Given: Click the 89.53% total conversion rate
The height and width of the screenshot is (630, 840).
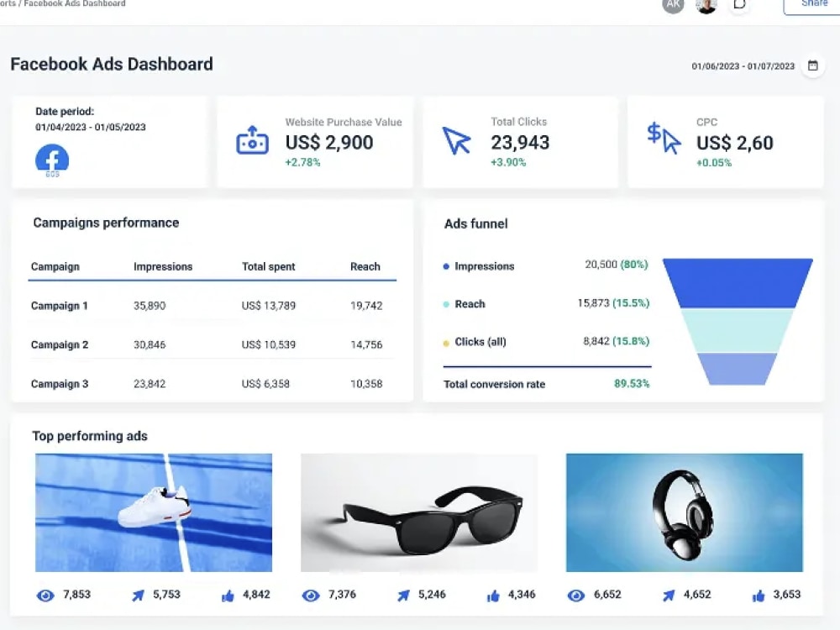Looking at the screenshot, I should point(632,384).
